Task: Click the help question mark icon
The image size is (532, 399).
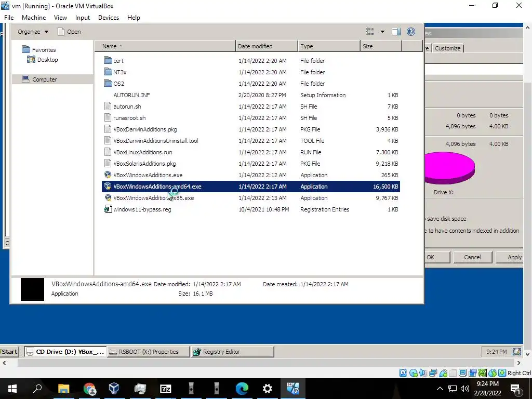Action: 411,32
